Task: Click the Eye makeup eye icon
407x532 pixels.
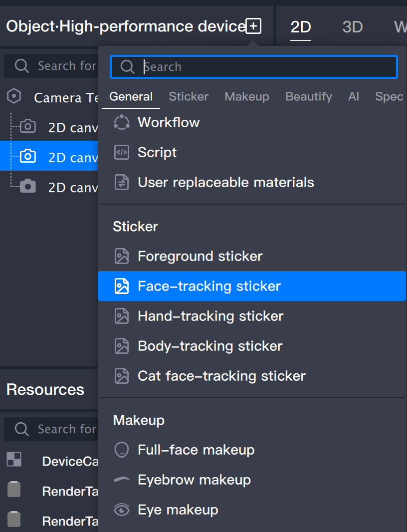Action: click(122, 510)
